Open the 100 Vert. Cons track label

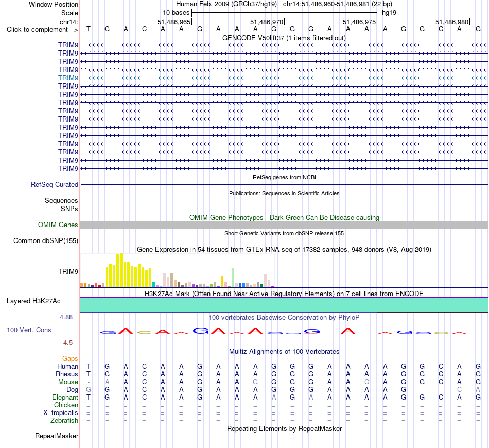click(29, 330)
